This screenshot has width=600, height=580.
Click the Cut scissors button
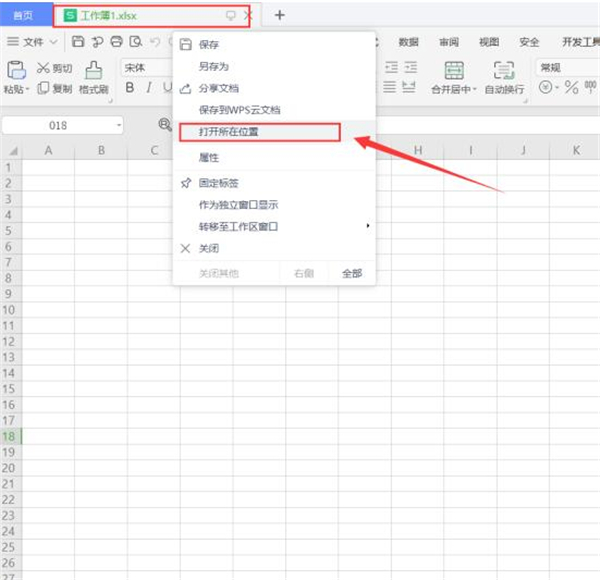click(54, 68)
